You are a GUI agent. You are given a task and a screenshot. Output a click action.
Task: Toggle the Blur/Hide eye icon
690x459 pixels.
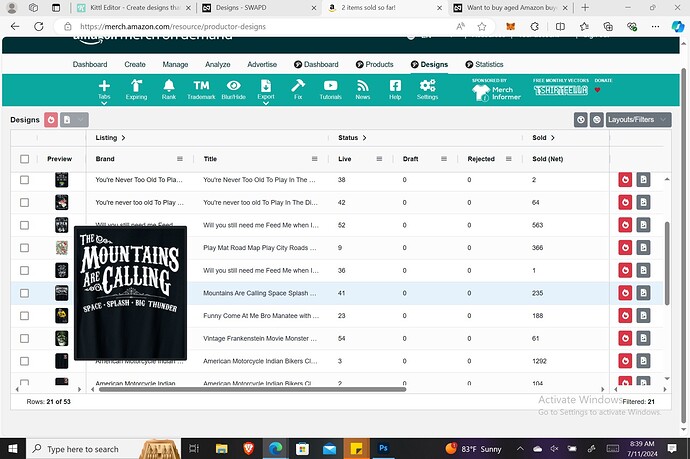[x=233, y=89]
